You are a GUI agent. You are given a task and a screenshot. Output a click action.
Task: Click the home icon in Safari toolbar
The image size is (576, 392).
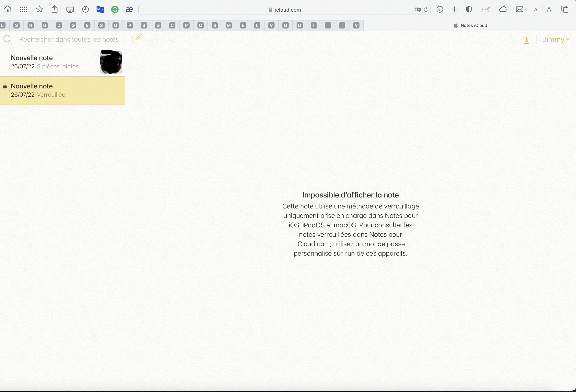click(x=8, y=9)
